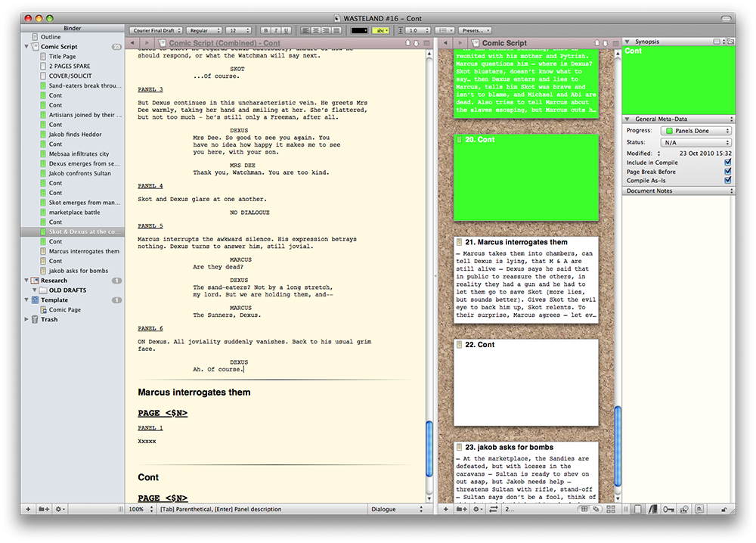Open the Keywords key icon in Inspector

(669, 510)
